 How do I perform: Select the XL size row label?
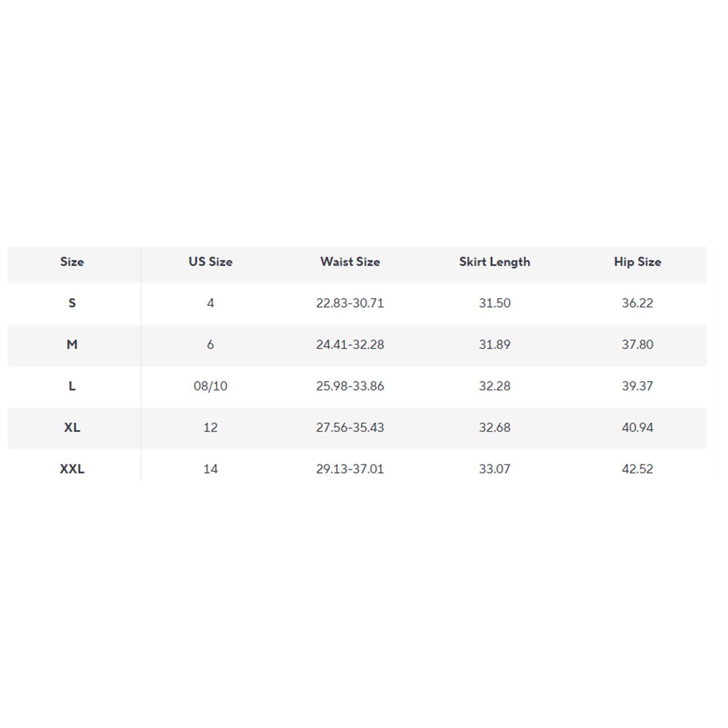coord(72,427)
